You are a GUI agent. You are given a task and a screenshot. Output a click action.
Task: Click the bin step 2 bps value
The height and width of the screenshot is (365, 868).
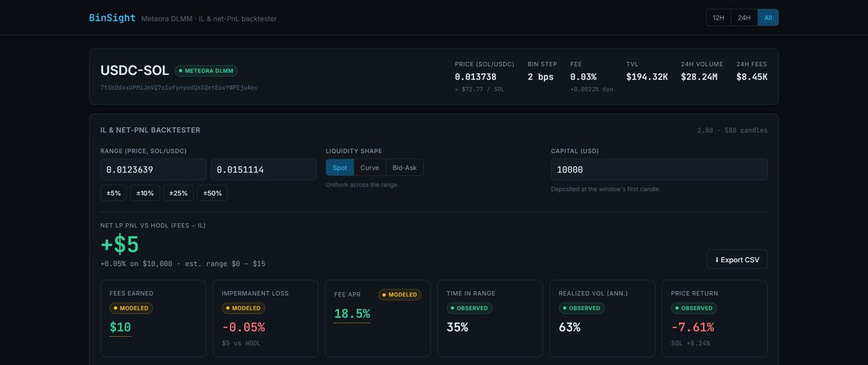pyautogui.click(x=540, y=77)
